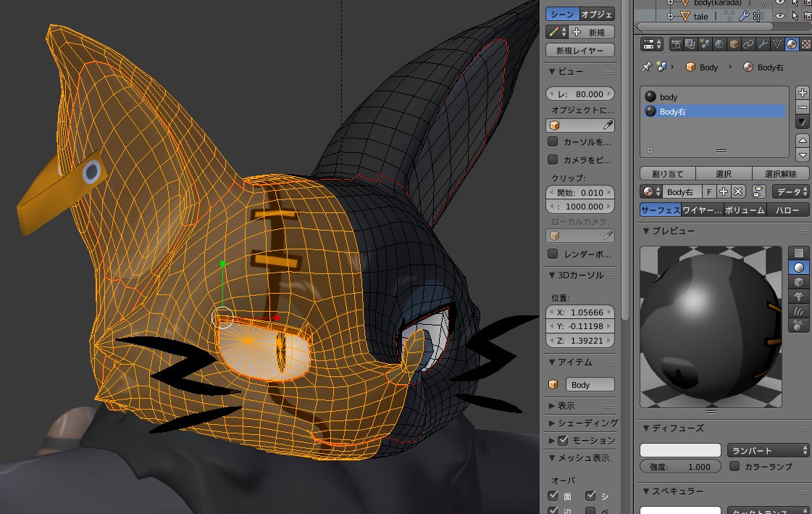Open the properties editor type selector
Viewport: 812px width, 514px height.
click(651, 44)
